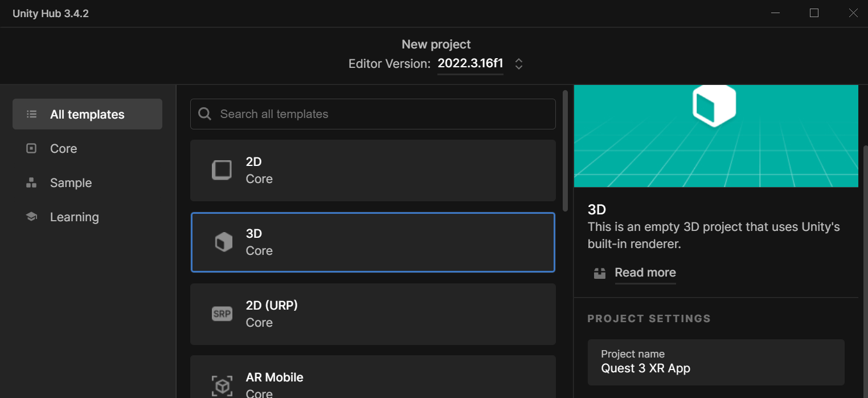Image resolution: width=868 pixels, height=398 pixels.
Task: Click the template list vertical scrollbar
Action: coord(565,151)
